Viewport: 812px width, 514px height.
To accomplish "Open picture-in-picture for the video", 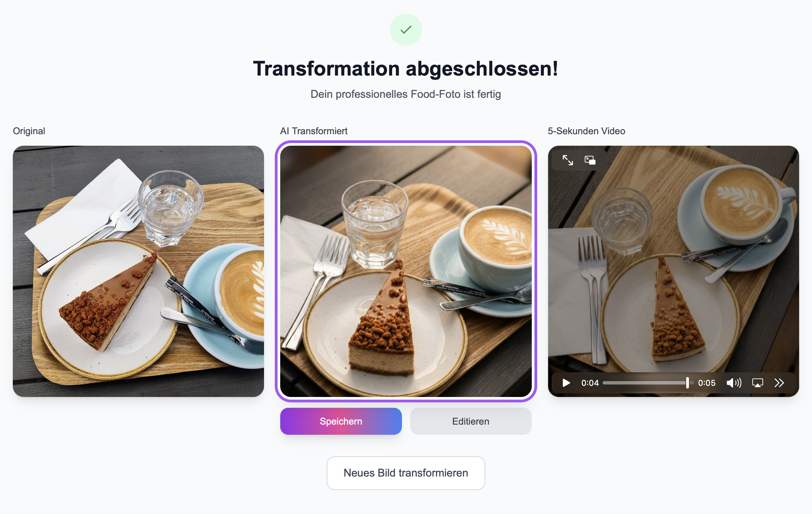I will click(590, 160).
